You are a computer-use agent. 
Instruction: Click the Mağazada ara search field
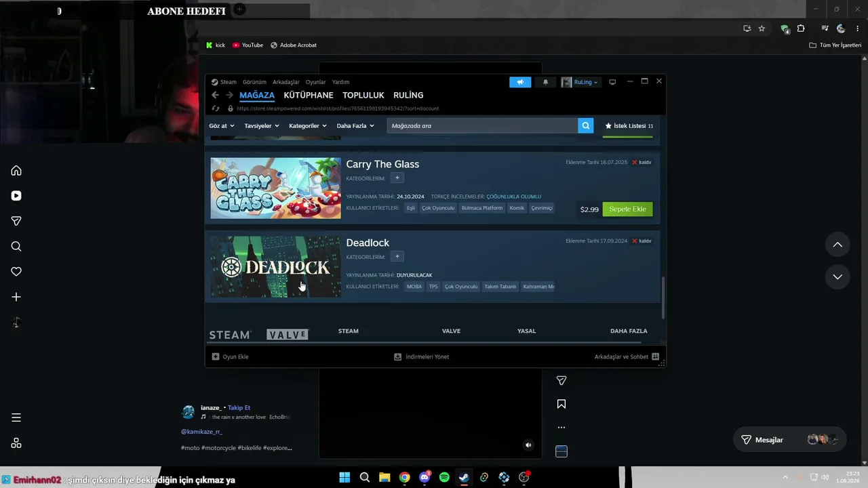(x=483, y=125)
